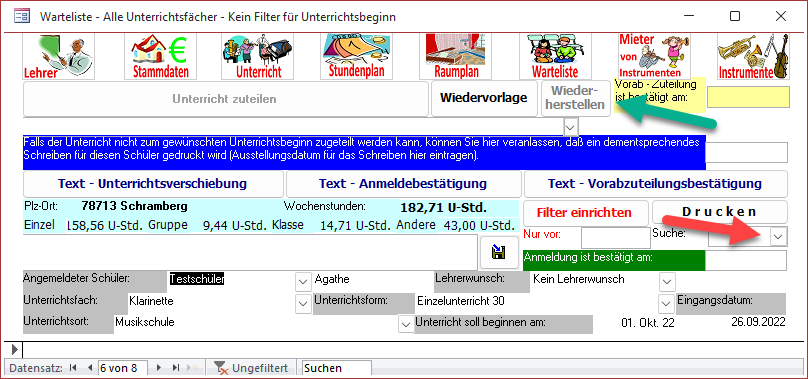
Task: Click the date 01. Okt. 22
Action: click(x=648, y=323)
